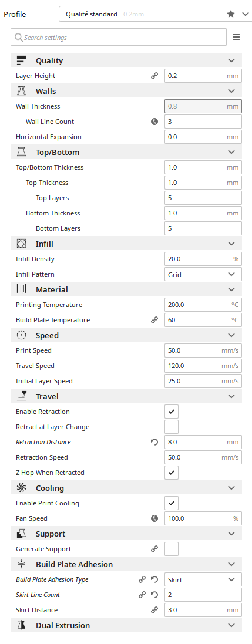Open the Qualité standard profile dropdown
This screenshot has width=252, height=644.
tap(156, 14)
